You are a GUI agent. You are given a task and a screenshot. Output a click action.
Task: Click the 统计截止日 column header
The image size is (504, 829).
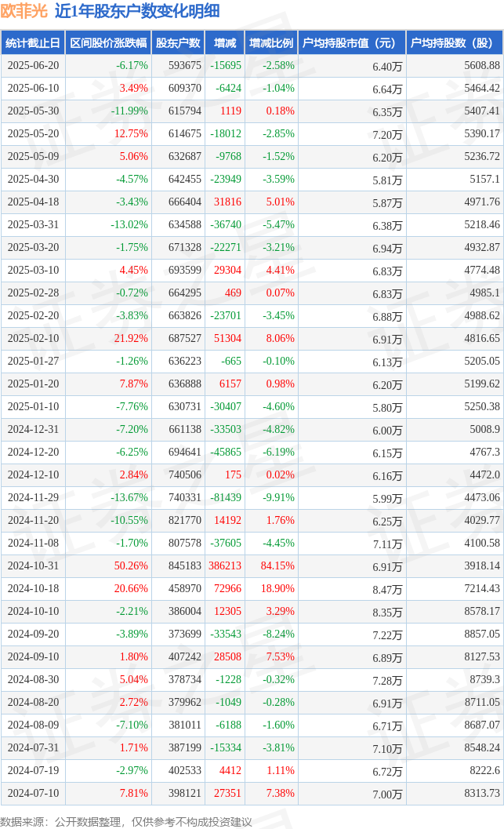pos(33,43)
